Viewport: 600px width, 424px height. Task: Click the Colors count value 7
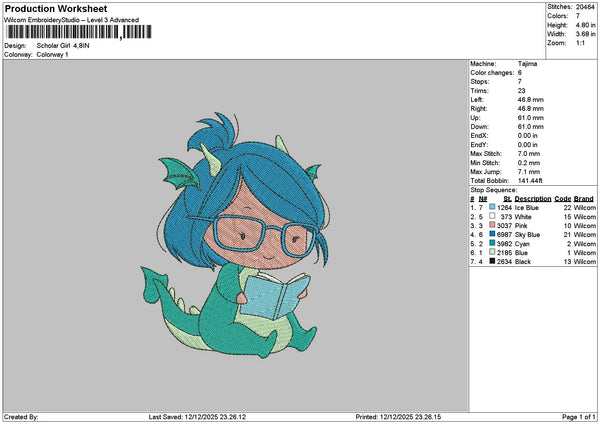click(x=578, y=16)
